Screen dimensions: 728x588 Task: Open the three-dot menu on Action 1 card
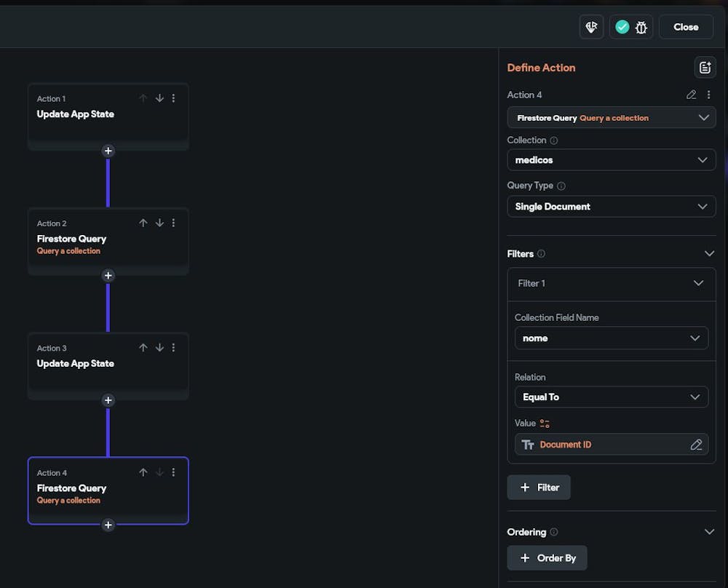(173, 98)
